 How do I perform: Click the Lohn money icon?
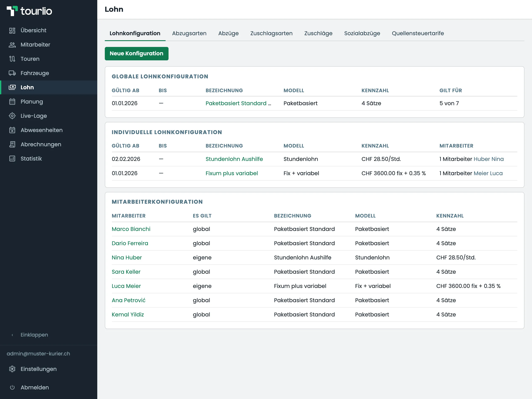click(12, 87)
